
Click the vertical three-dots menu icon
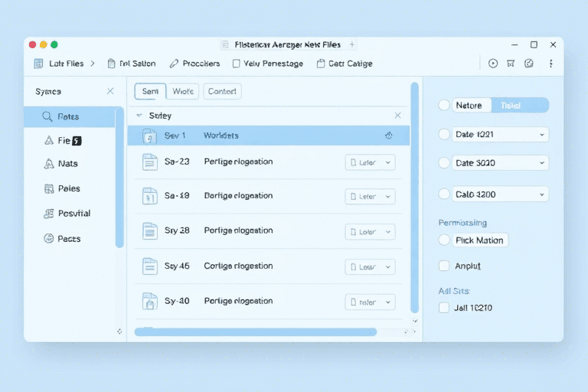click(550, 64)
